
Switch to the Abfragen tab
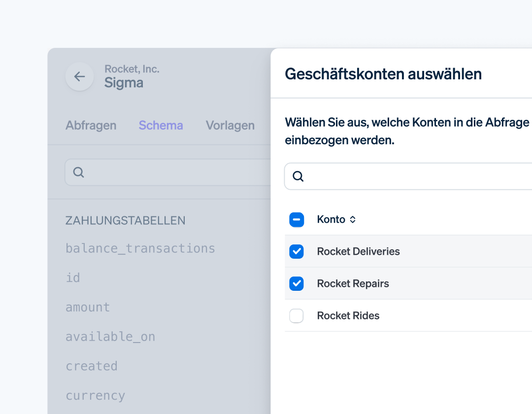click(91, 126)
